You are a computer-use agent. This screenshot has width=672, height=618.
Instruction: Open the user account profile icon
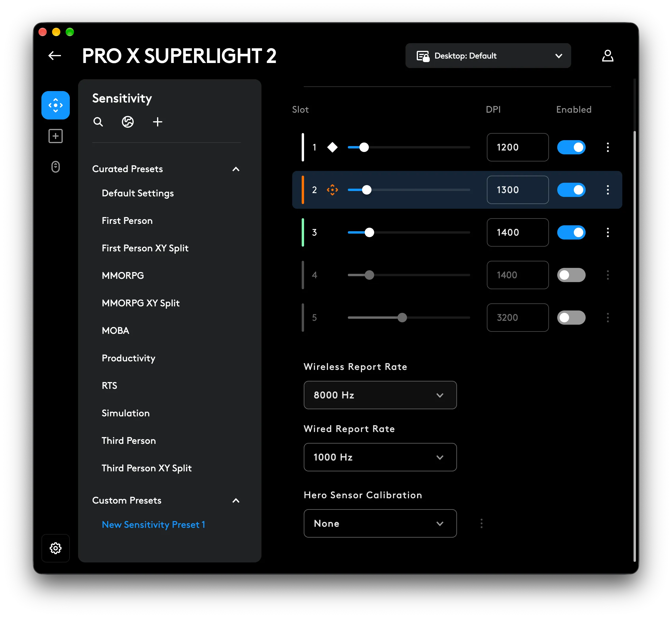click(608, 56)
